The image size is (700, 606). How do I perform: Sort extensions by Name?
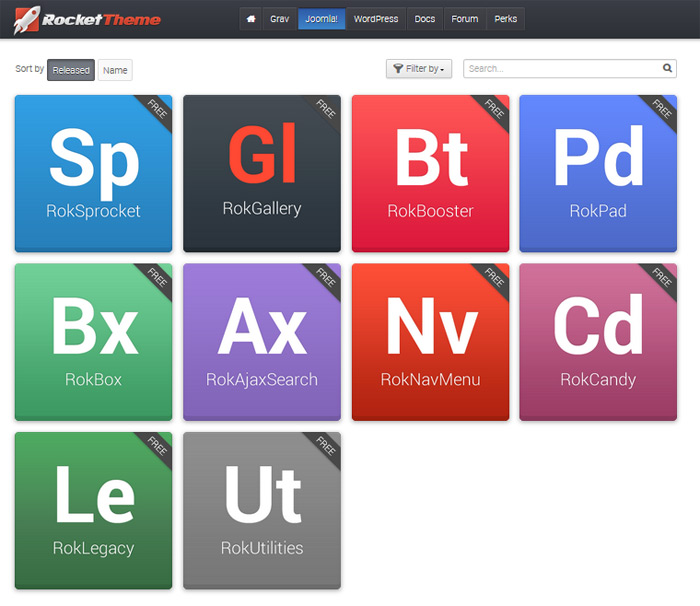click(115, 70)
